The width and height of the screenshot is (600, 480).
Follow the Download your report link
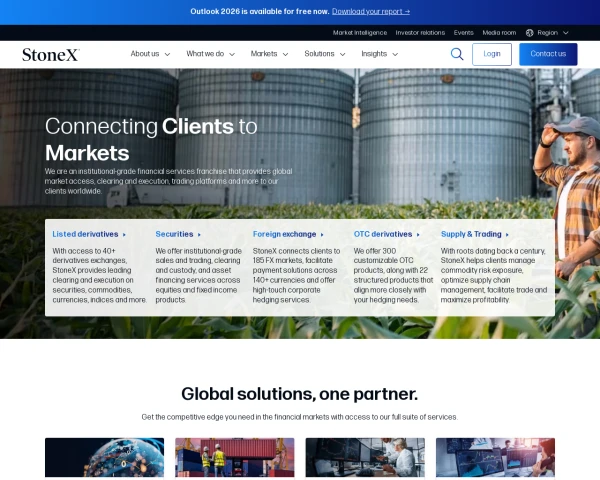371,11
